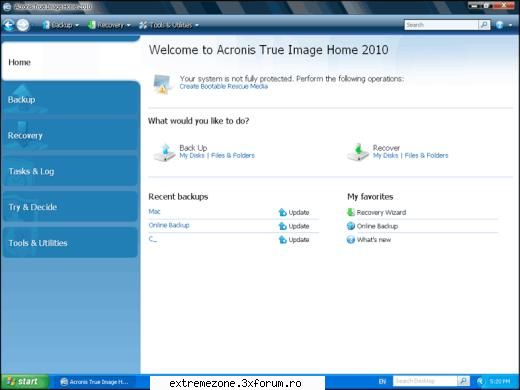Image resolution: width=520 pixels, height=390 pixels.
Task: Click the What's new globe icon
Action: pos(351,240)
